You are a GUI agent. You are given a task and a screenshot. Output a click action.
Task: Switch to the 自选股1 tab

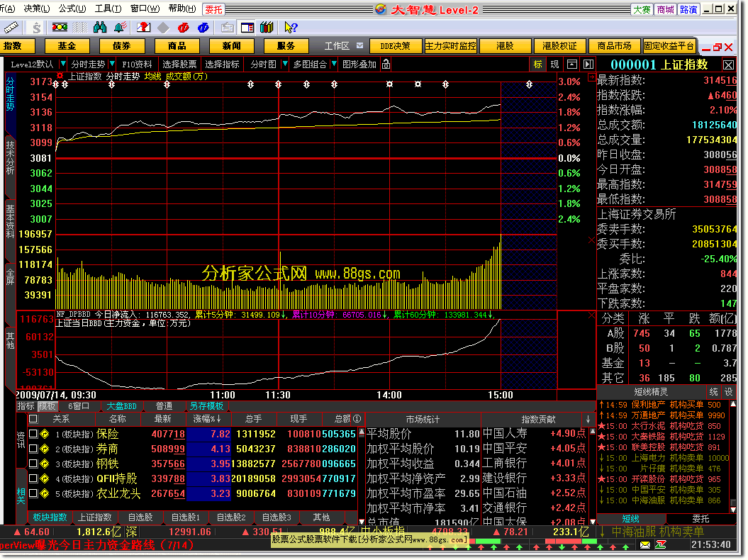pyautogui.click(x=185, y=517)
